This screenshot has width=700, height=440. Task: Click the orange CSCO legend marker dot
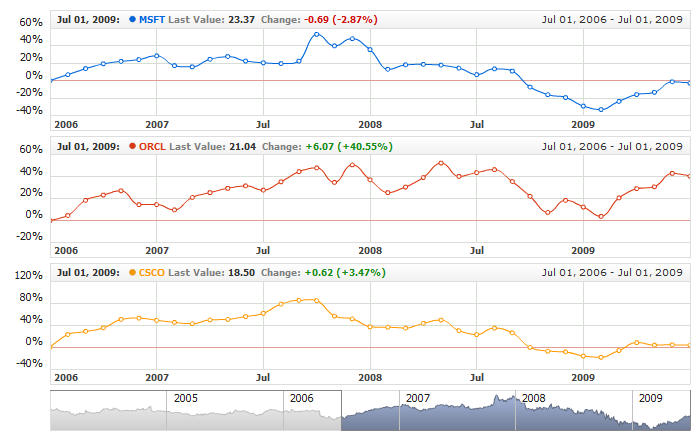[133, 273]
